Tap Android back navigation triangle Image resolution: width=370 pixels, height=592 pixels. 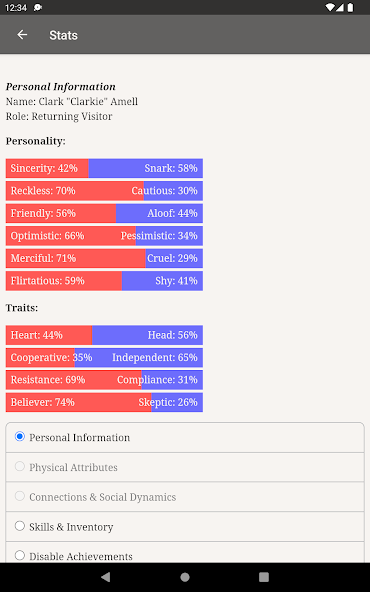(106, 577)
